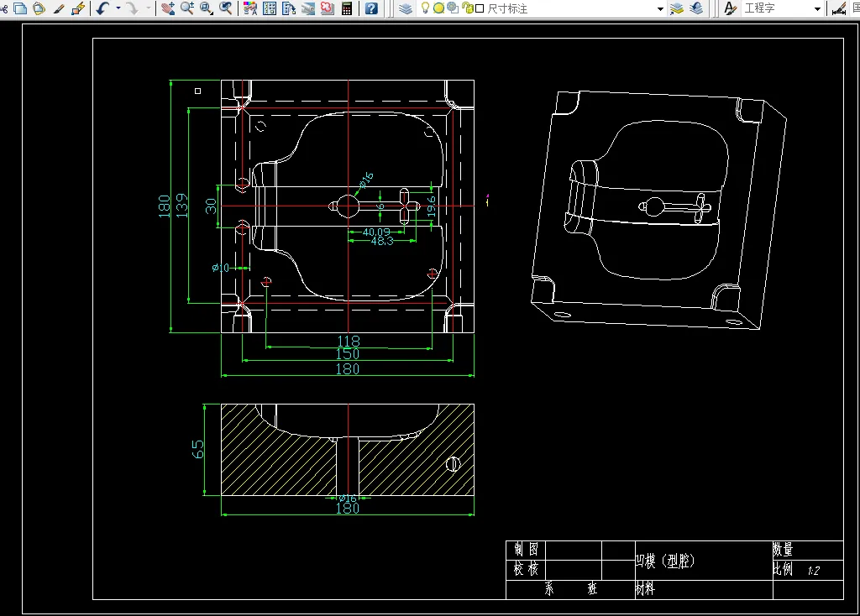This screenshot has width=860, height=616.
Task: Open the QuickCalc calculator icon
Action: (347, 8)
